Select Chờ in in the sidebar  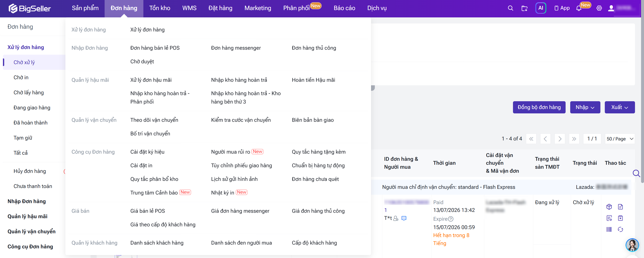(x=21, y=78)
